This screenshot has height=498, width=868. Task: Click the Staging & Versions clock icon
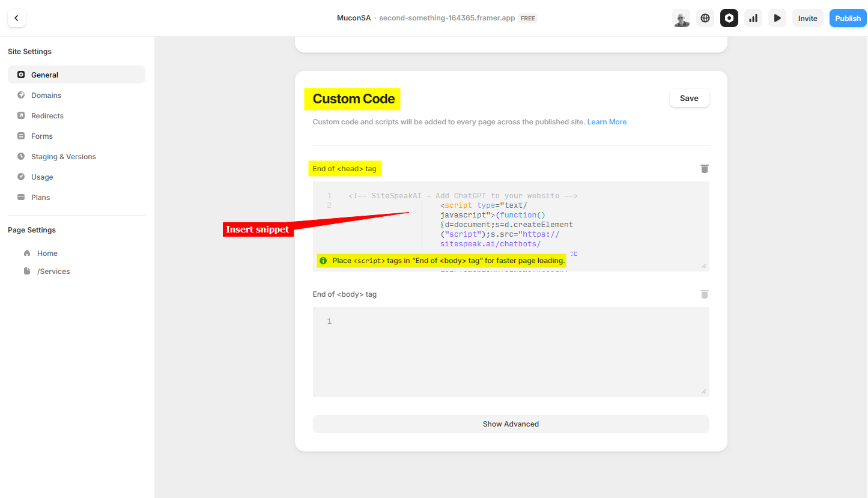point(21,157)
